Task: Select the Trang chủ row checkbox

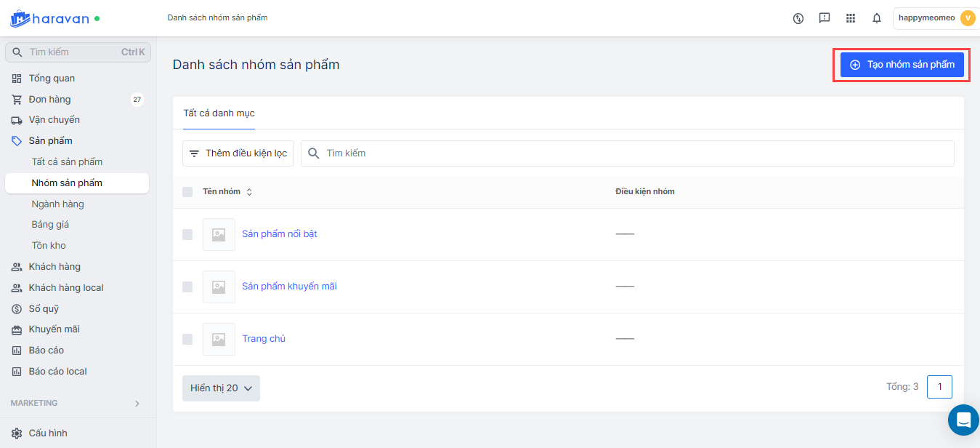Action: (x=187, y=339)
